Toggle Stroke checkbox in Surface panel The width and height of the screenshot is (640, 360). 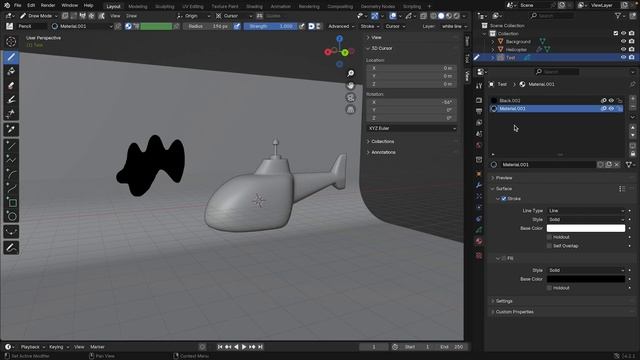[x=504, y=199]
